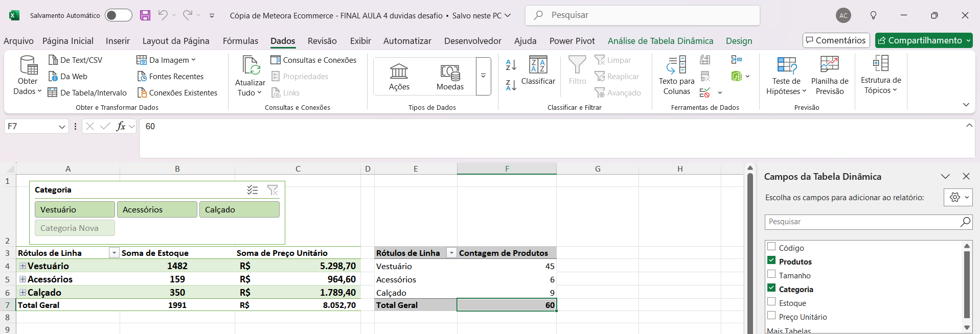Clear filter in Categoria slicer

coord(272,190)
